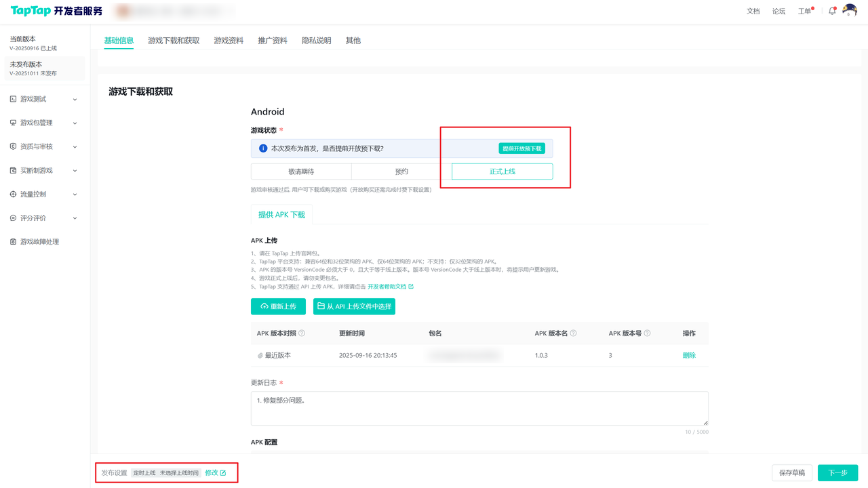Switch to the 隐私说明 tab
The image size is (868, 488).
click(316, 41)
